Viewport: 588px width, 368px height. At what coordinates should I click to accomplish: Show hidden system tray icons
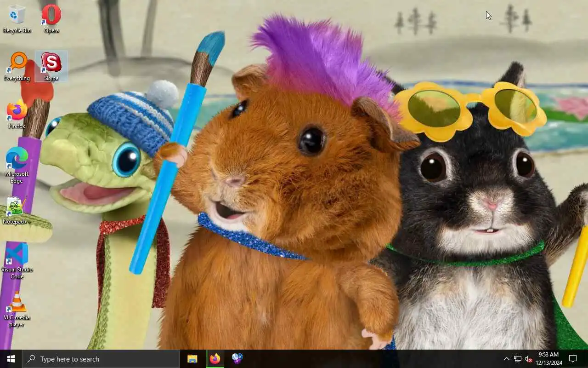[506, 359]
